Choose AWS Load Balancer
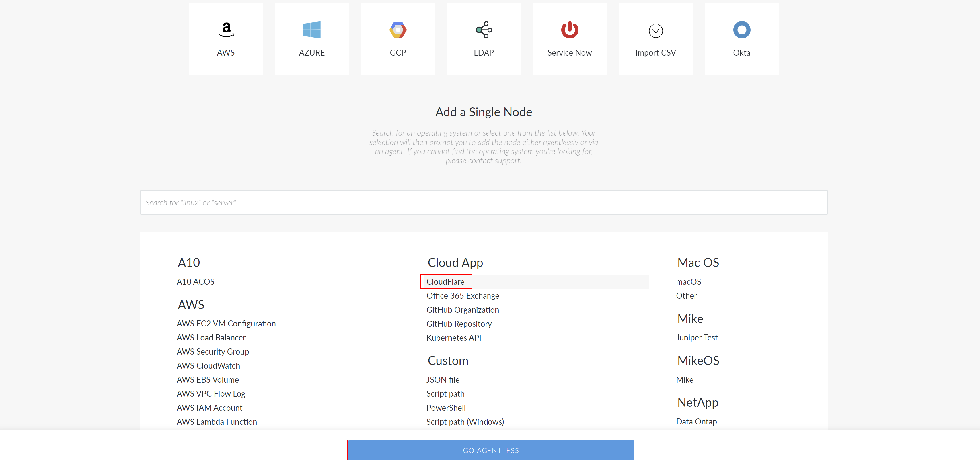 (x=211, y=338)
